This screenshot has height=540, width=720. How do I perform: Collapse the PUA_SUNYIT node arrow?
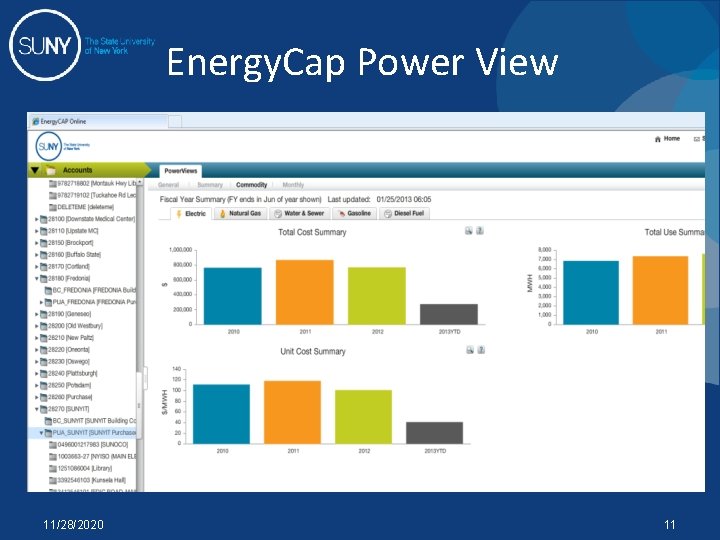(x=41, y=433)
